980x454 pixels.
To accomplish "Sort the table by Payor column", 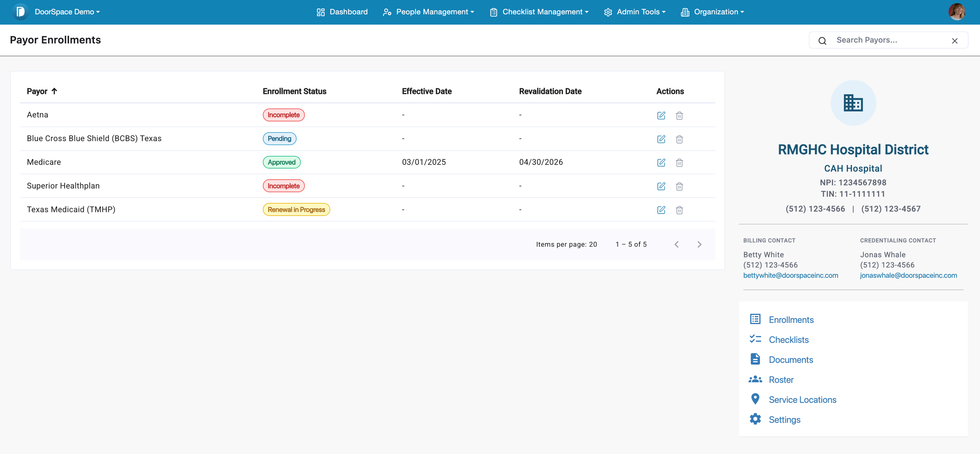I will click(42, 91).
